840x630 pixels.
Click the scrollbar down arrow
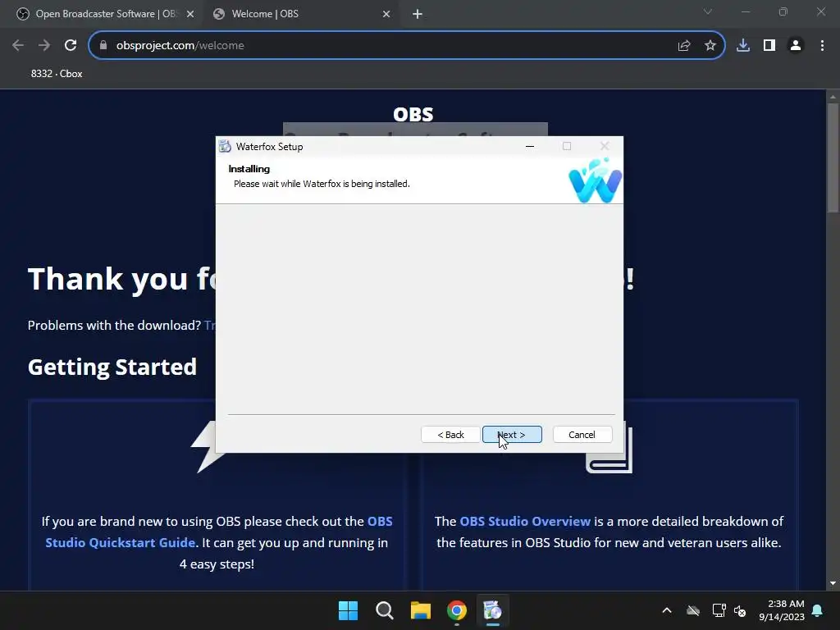coord(833,583)
